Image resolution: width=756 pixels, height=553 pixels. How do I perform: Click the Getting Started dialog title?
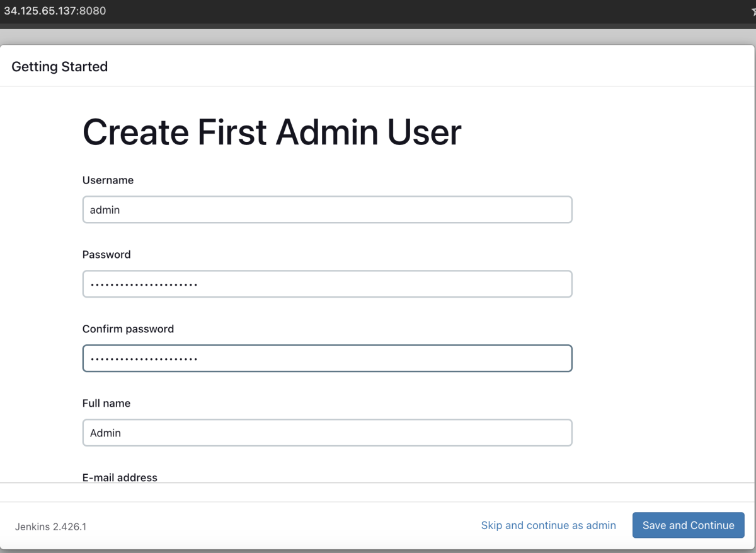tap(60, 67)
